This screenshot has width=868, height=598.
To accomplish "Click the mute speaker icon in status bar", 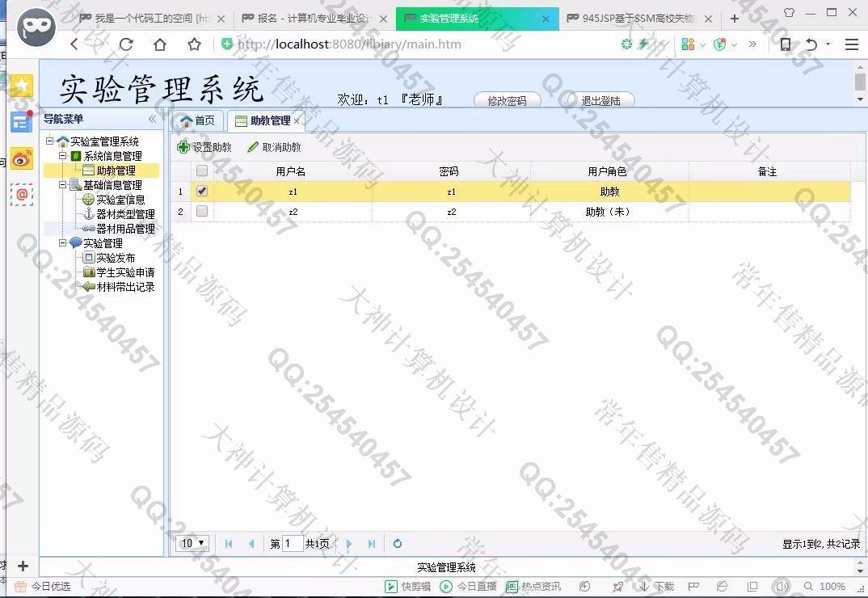I will coord(782,587).
